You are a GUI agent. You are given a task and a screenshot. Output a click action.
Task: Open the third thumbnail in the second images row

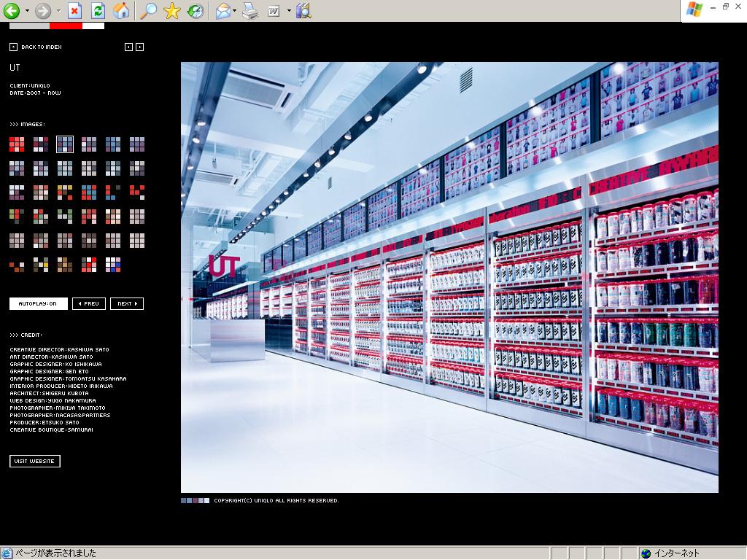(65, 168)
